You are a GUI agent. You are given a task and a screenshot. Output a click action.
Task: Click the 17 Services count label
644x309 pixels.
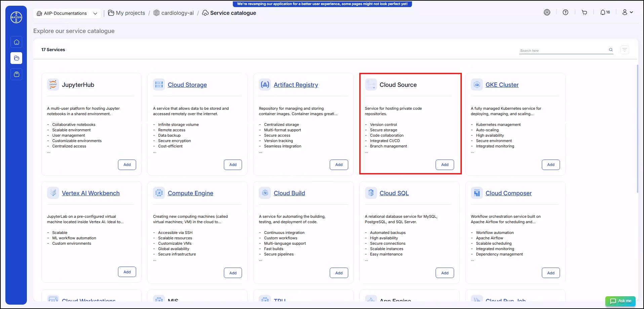53,49
